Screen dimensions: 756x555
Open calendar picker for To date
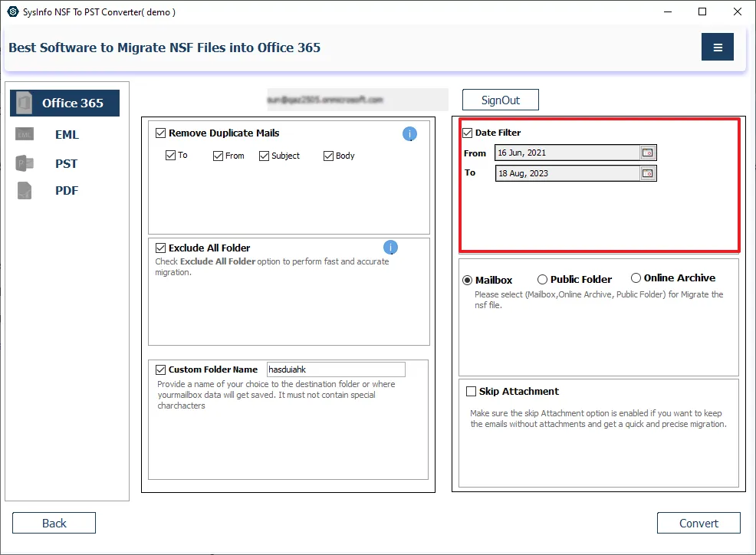click(x=648, y=173)
